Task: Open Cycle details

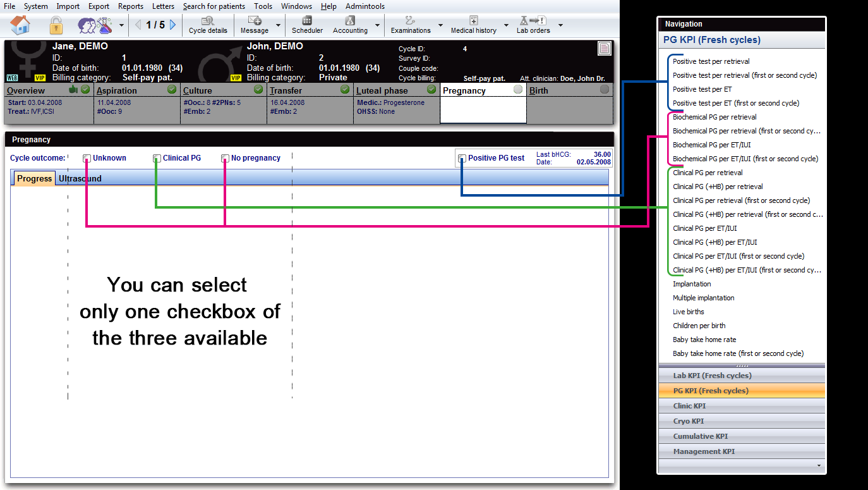Action: coord(208,25)
